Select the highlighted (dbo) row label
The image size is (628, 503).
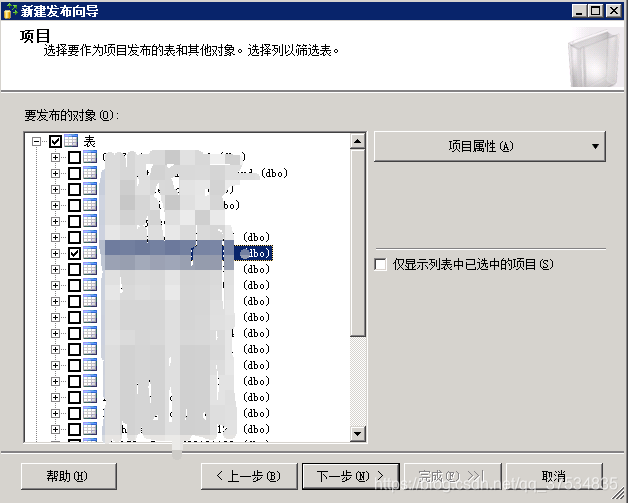point(254,253)
